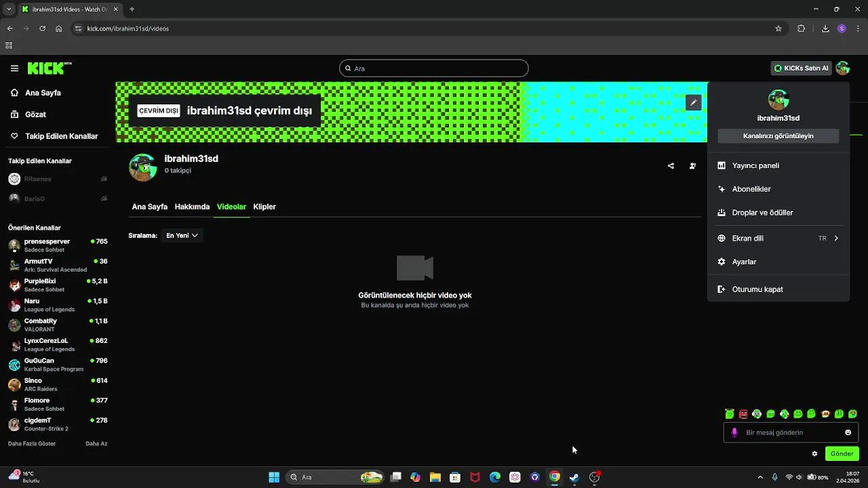Screen dimensions: 868x488
Task: Expand Ekran dili language submenu
Action: [x=778, y=239]
